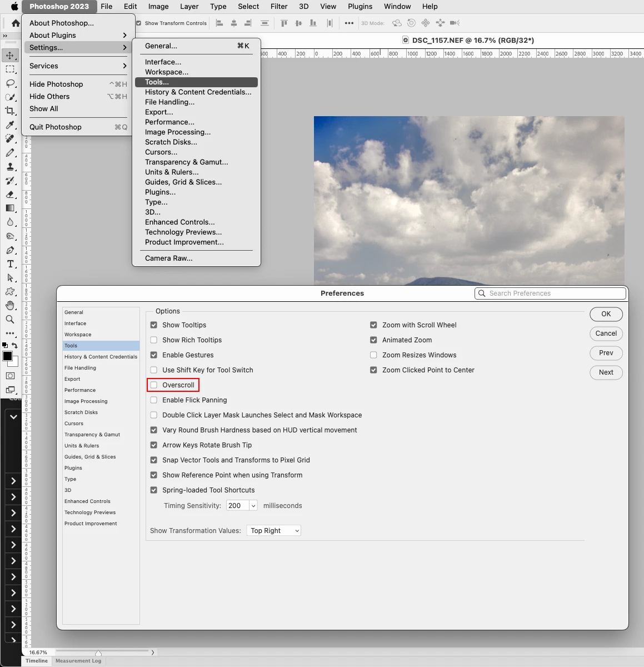Check Zoom Resizes Windows

click(x=373, y=355)
